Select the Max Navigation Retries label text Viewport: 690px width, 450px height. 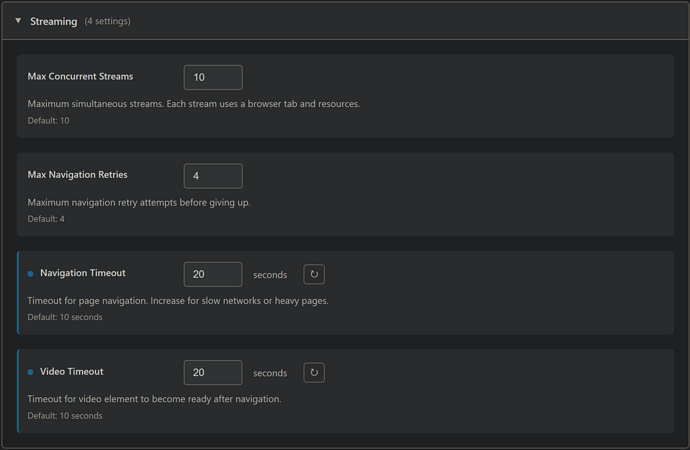[77, 175]
